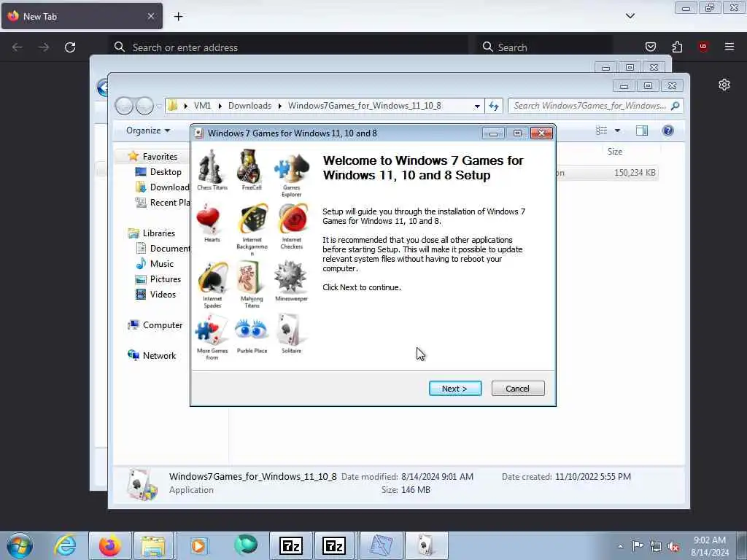Click the Minesweeper mine icon

(x=290, y=276)
